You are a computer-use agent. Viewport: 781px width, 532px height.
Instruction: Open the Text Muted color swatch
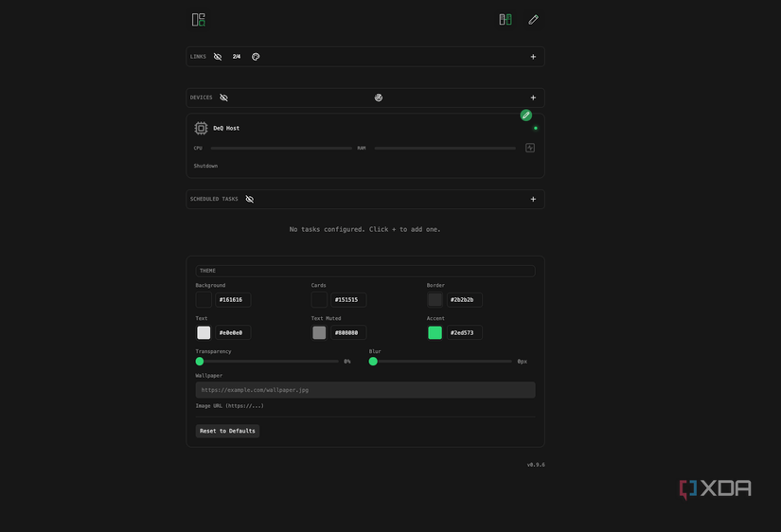click(x=319, y=333)
